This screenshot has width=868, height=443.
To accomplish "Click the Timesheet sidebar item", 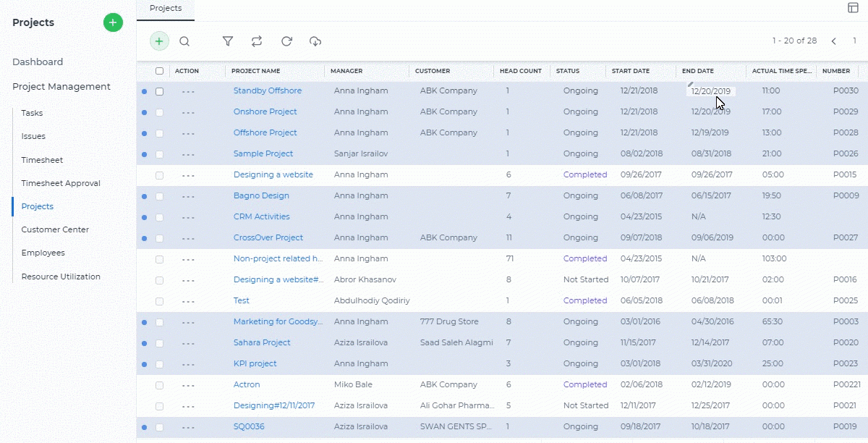I will coord(42,160).
